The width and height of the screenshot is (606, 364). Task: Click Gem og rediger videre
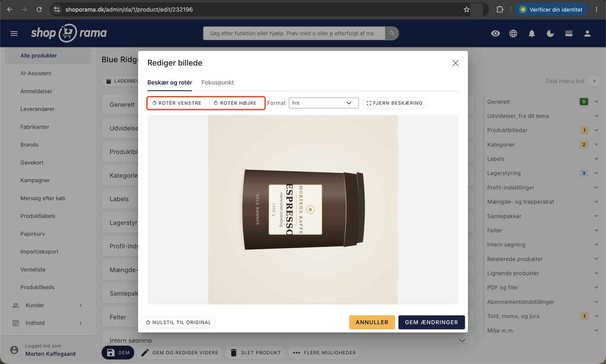(180, 352)
